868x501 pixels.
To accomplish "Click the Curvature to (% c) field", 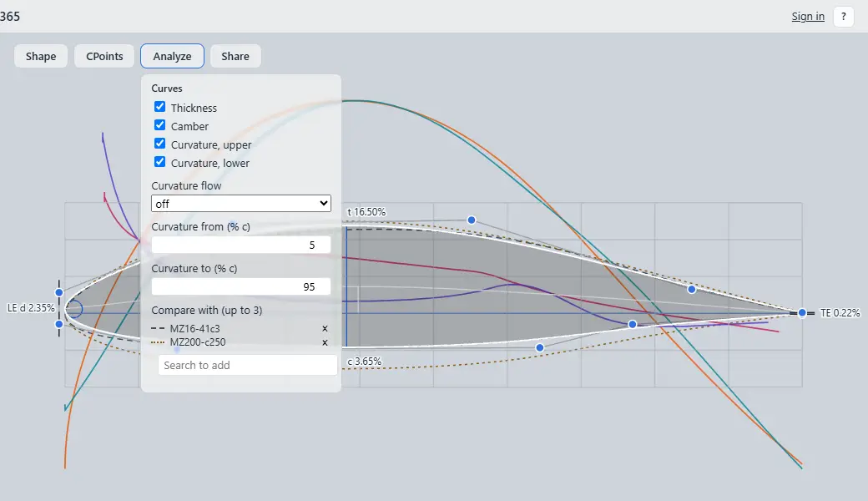I will pos(241,286).
